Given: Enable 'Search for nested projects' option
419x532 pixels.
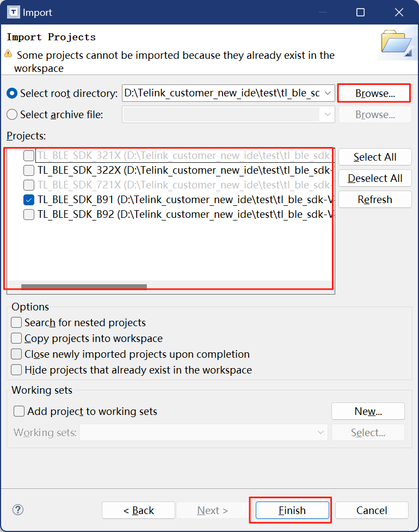Looking at the screenshot, I should (x=17, y=322).
